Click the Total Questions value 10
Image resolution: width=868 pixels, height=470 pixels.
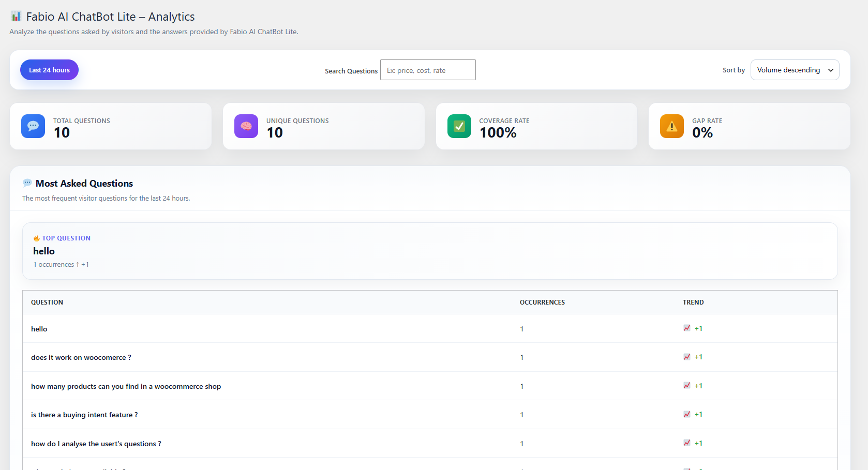pos(62,133)
